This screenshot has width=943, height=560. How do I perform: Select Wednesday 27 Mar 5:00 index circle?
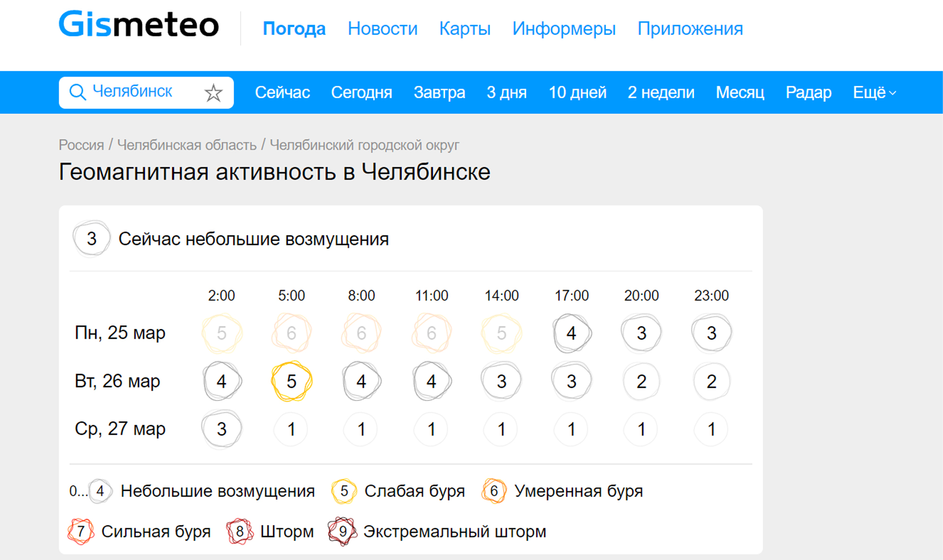292,429
